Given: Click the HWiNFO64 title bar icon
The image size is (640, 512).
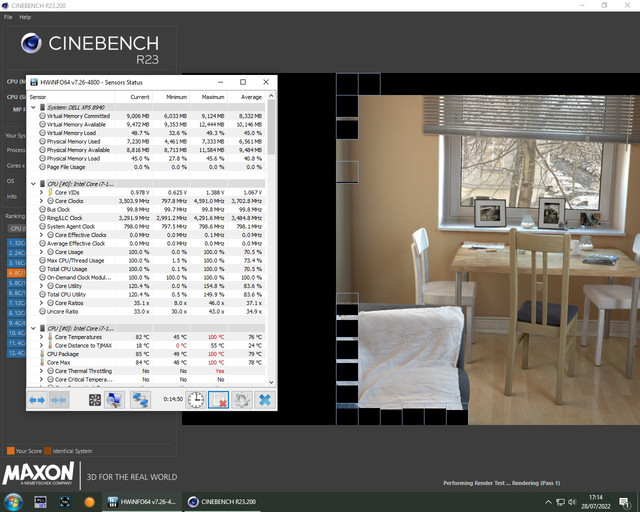Looking at the screenshot, I should pyautogui.click(x=34, y=82).
